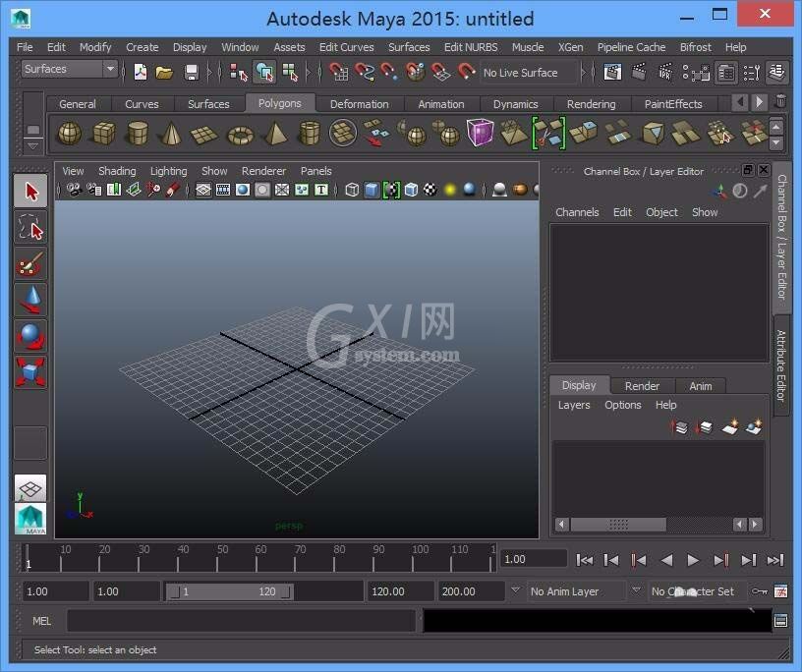
Task: Create a polygon sphere from the shelf
Action: pos(69,134)
